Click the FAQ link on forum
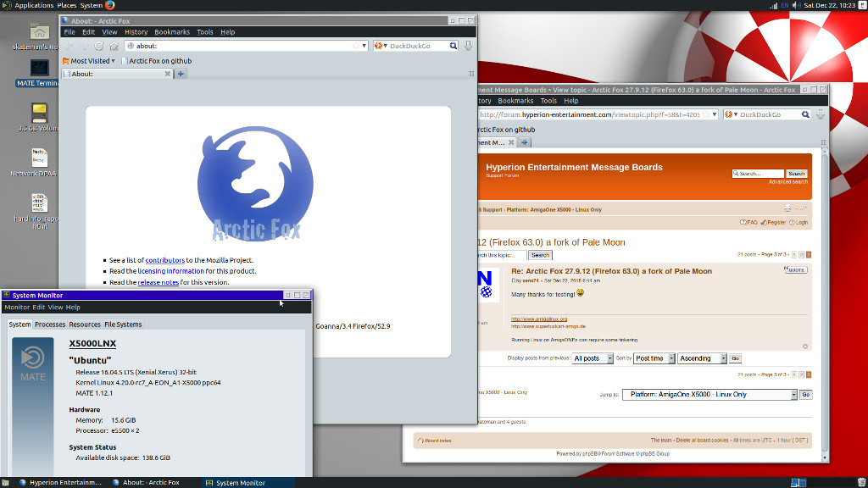This screenshot has height=488, width=868. [748, 223]
